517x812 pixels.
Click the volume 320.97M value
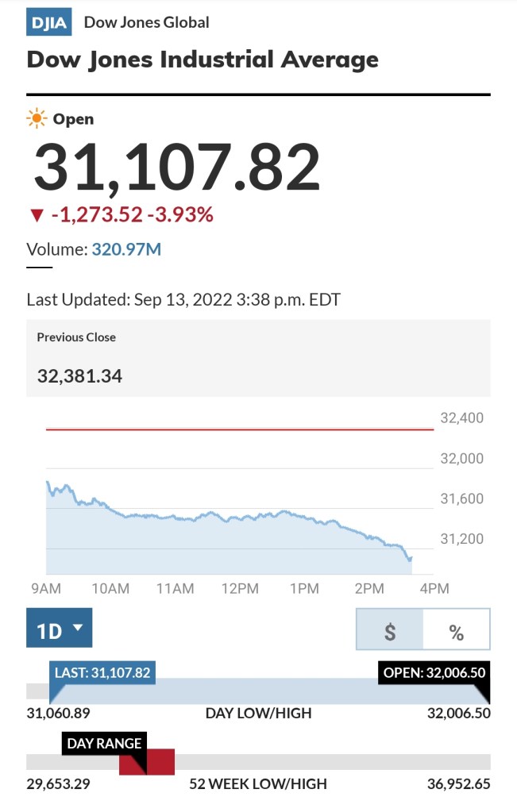coord(126,249)
